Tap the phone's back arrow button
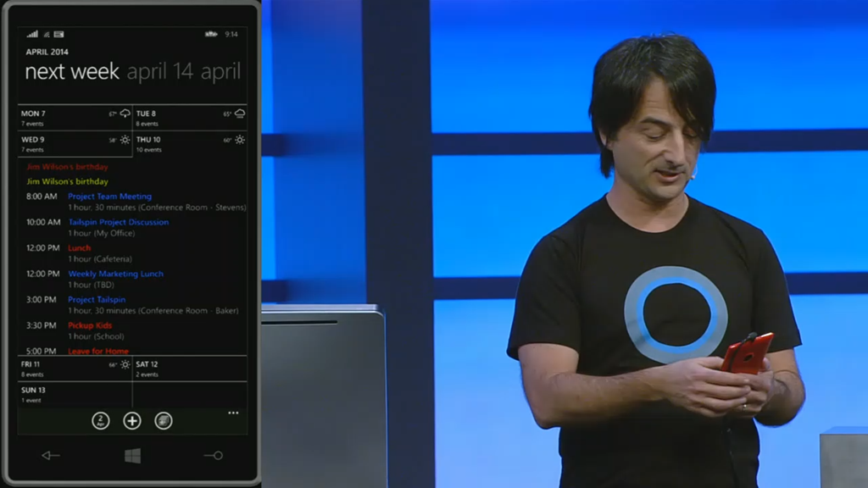The image size is (868, 488). click(x=50, y=455)
